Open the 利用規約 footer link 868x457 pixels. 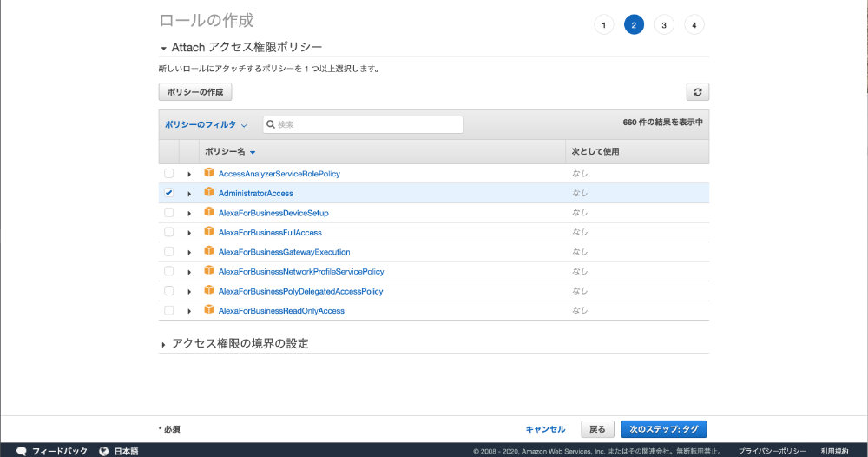pyautogui.click(x=834, y=452)
